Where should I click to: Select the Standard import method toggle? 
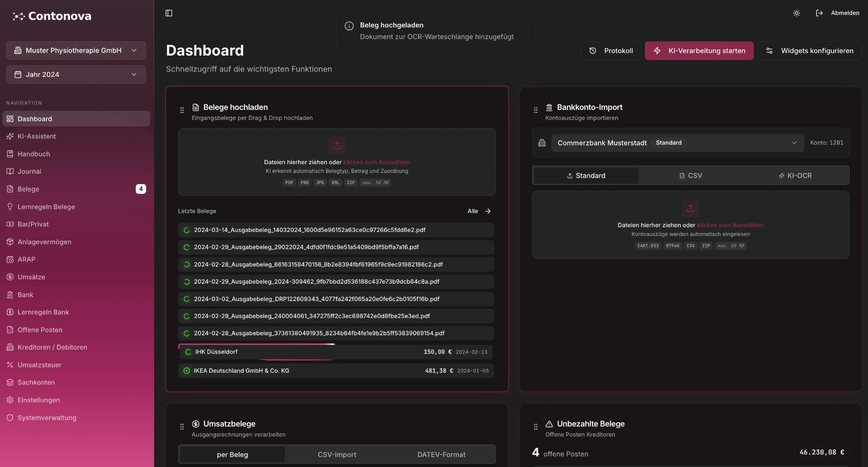click(586, 176)
